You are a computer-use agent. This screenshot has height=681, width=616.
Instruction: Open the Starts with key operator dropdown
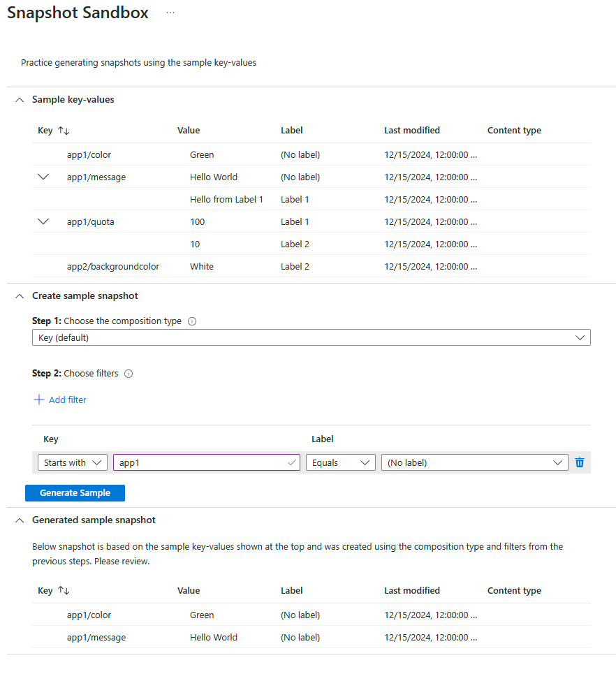73,462
